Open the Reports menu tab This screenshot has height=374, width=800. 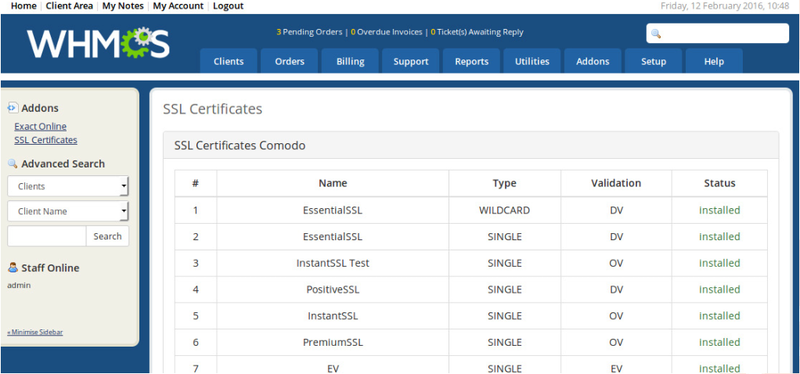[x=471, y=61]
